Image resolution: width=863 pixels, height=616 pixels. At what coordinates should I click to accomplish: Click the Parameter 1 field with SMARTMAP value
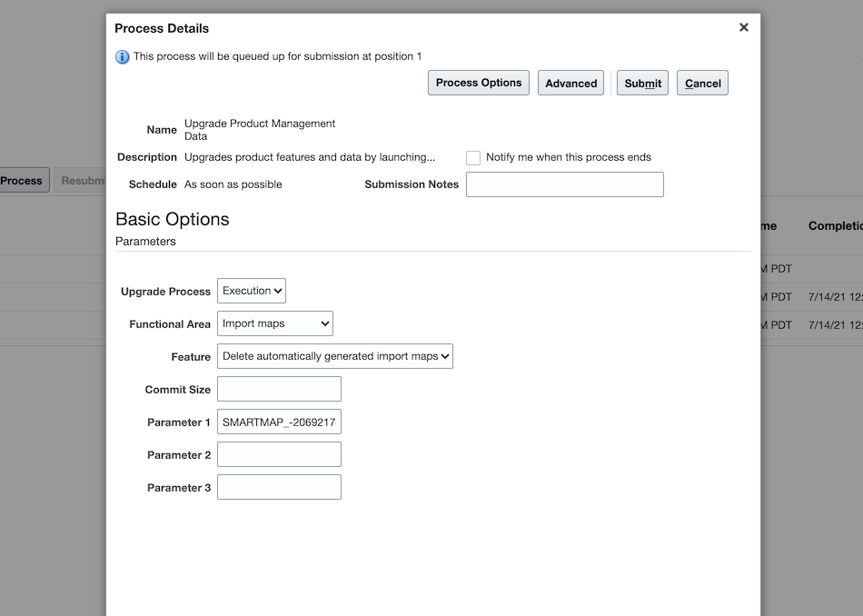tap(279, 422)
